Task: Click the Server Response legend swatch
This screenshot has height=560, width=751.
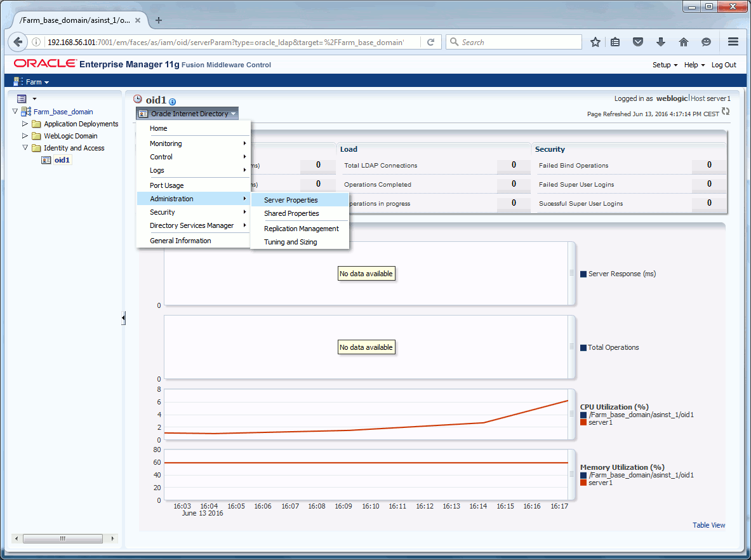Action: [583, 274]
